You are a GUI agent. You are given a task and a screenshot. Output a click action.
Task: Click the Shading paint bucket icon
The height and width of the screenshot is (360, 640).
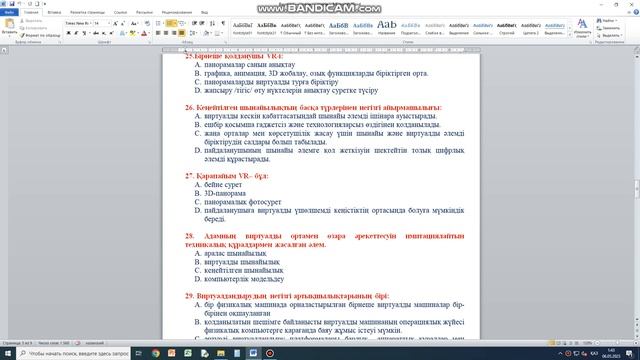(207, 33)
